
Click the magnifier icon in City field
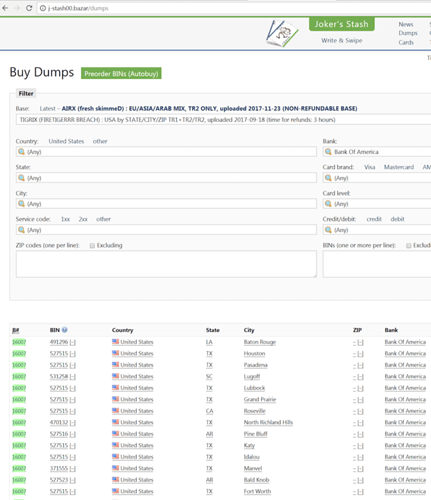(x=21, y=203)
